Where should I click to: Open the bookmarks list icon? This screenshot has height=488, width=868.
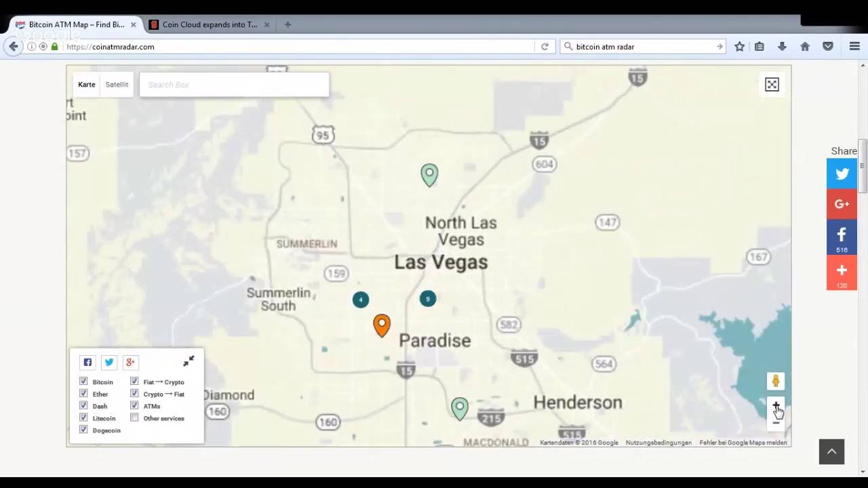pyautogui.click(x=759, y=47)
